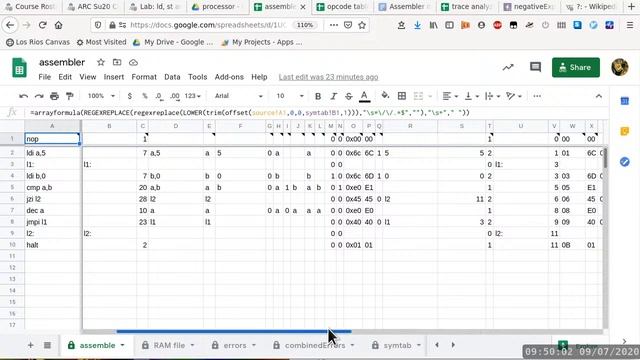Open the Arial font dropdown

click(x=238, y=96)
